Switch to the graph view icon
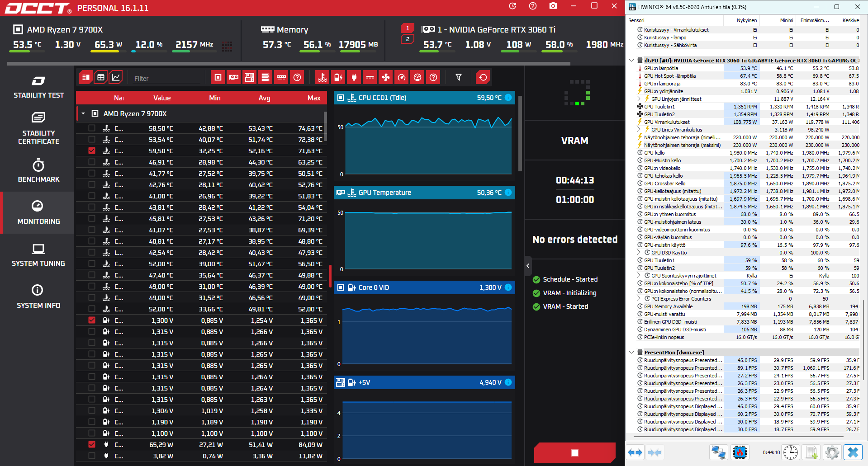 [116, 77]
